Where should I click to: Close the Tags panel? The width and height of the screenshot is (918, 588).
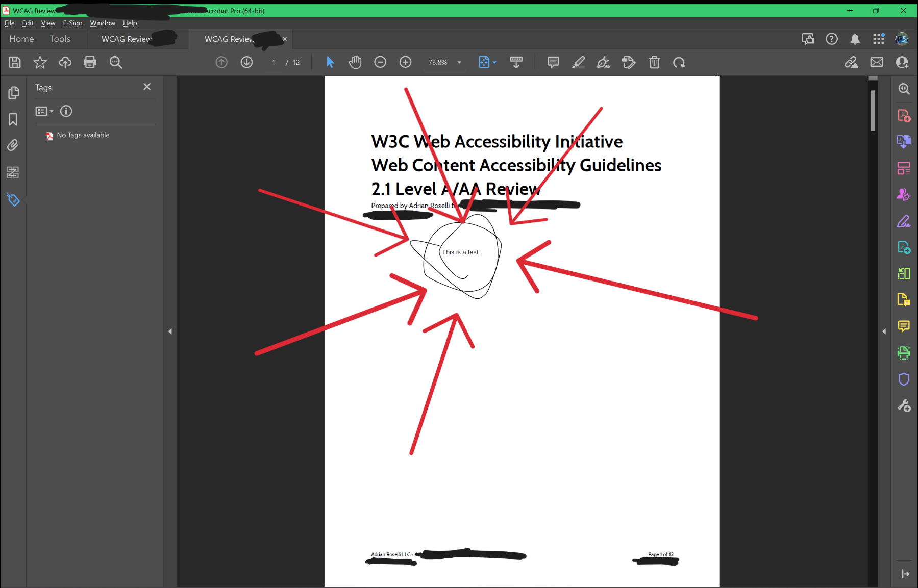coord(147,87)
